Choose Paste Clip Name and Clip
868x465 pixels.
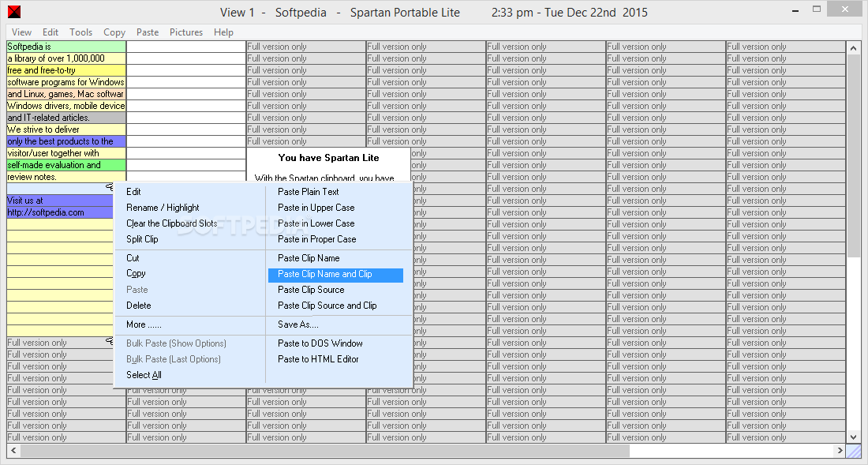click(x=335, y=274)
